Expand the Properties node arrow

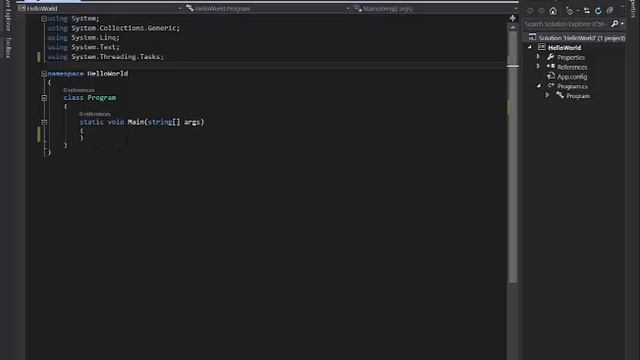[x=538, y=57]
